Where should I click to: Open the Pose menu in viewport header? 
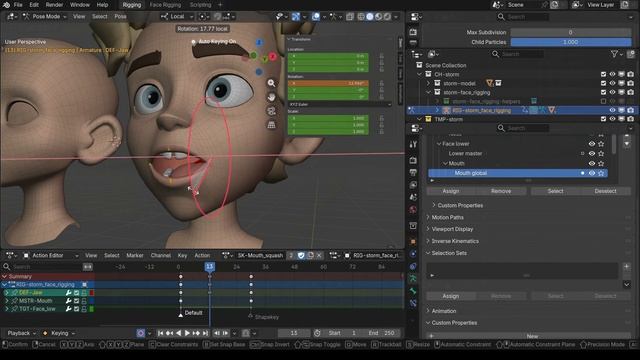[x=120, y=17]
